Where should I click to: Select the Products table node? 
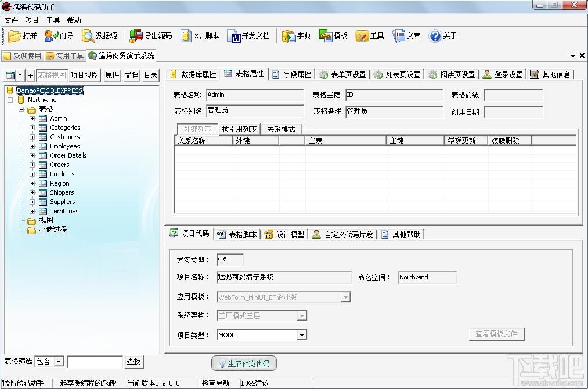coord(62,174)
